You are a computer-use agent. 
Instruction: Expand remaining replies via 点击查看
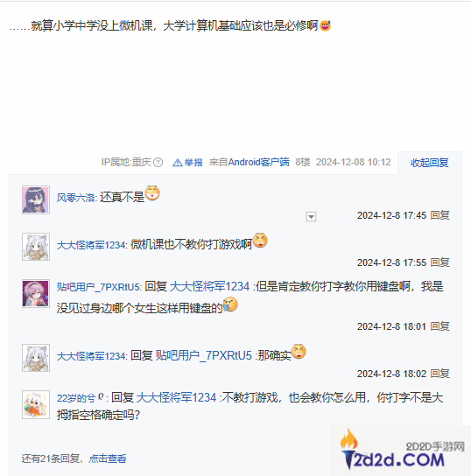pos(108,458)
